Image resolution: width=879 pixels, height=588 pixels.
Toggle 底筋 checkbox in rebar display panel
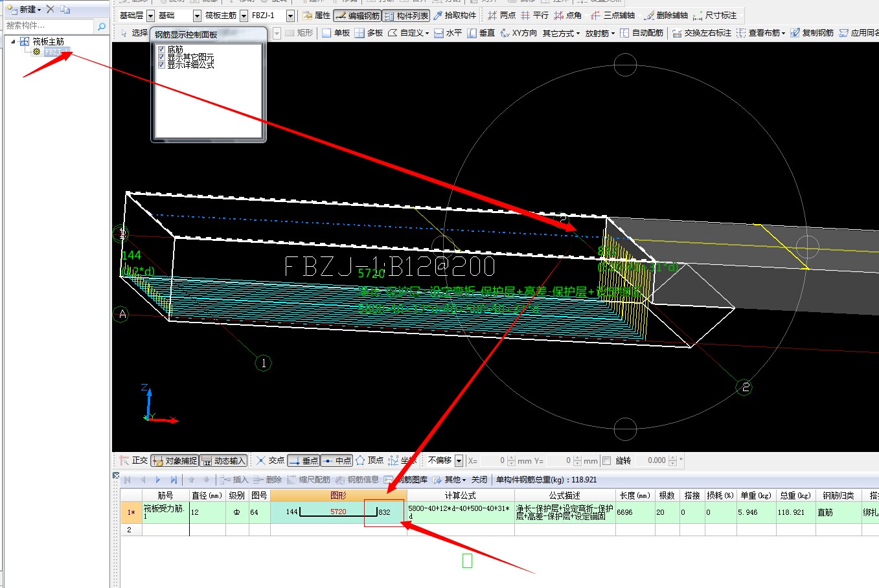click(162, 49)
